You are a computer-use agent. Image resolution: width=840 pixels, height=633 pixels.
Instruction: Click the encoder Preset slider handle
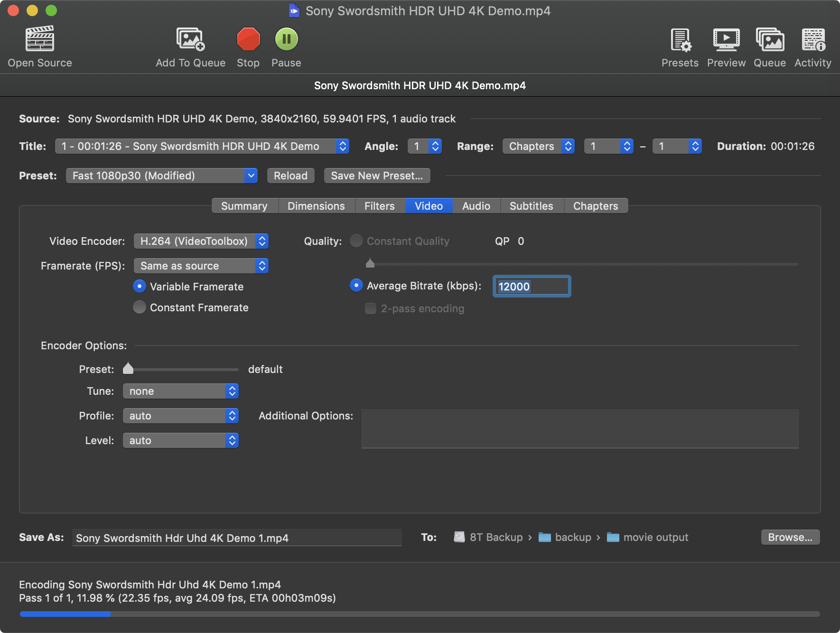click(128, 369)
